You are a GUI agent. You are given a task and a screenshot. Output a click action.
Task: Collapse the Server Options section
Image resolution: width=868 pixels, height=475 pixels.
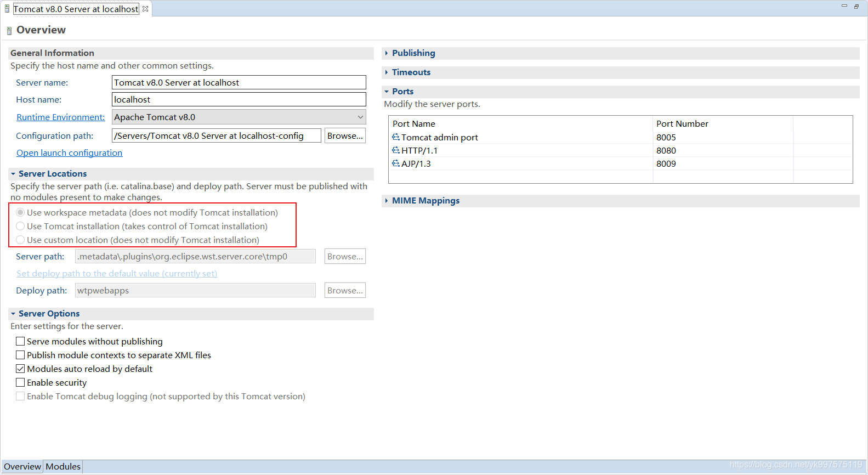click(13, 314)
